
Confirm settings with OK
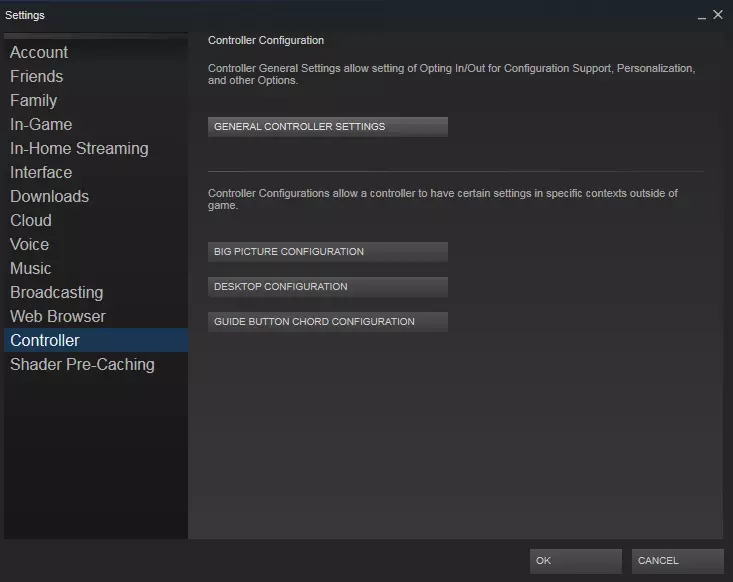(575, 561)
